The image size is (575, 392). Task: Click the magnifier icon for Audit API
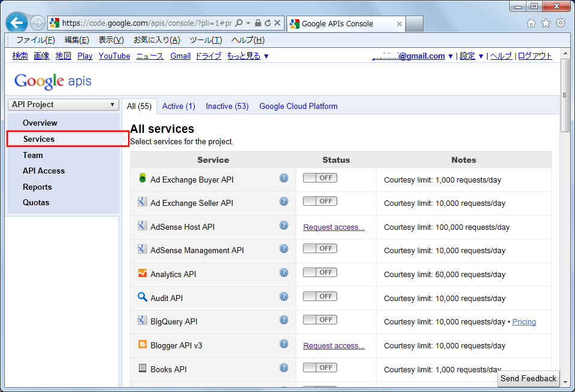point(142,297)
